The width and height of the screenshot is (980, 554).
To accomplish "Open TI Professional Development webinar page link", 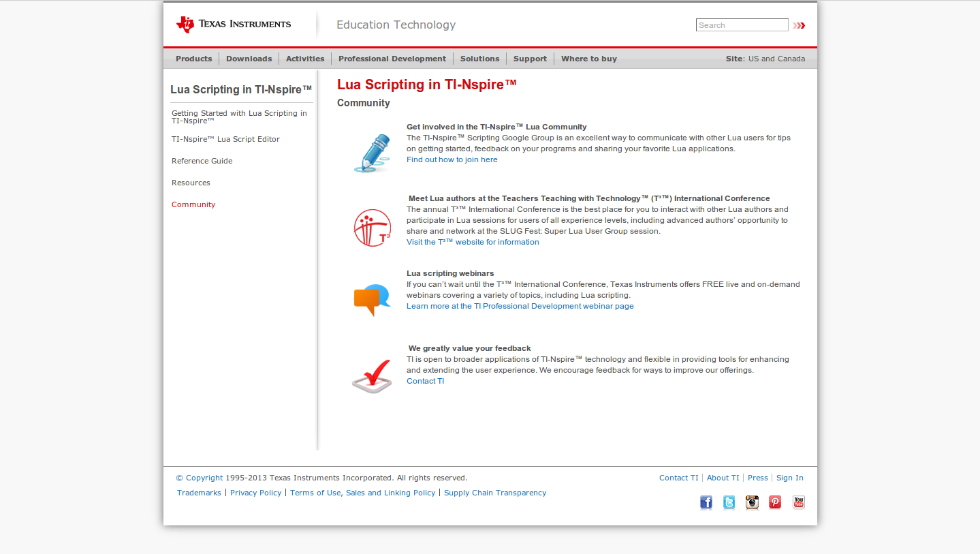I will [x=520, y=306].
